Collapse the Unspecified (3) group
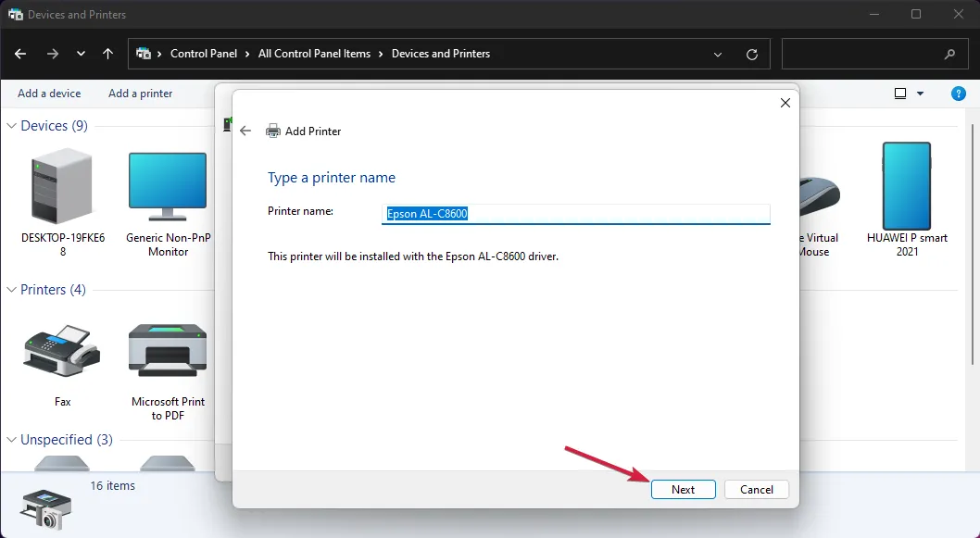Screen dimensions: 980x538 (x=12, y=440)
